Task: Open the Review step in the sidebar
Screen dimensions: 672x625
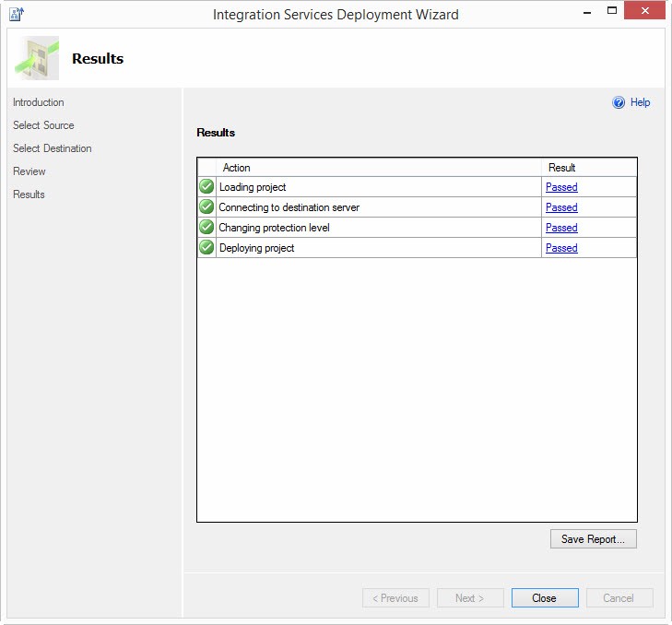Action: click(29, 171)
